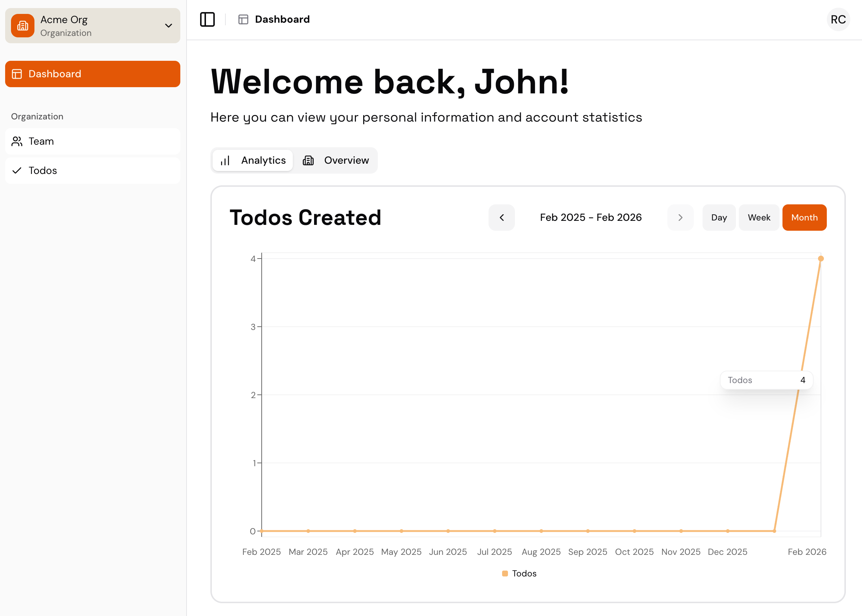Click the Analytics bar chart icon

tap(225, 160)
